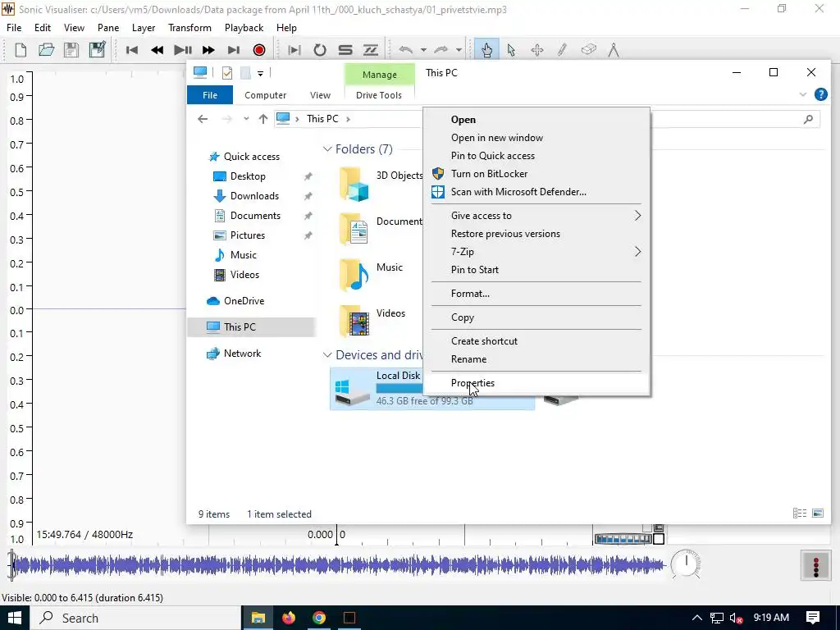Select the Erase tool
This screenshot has width=840, height=630.
pyautogui.click(x=588, y=50)
